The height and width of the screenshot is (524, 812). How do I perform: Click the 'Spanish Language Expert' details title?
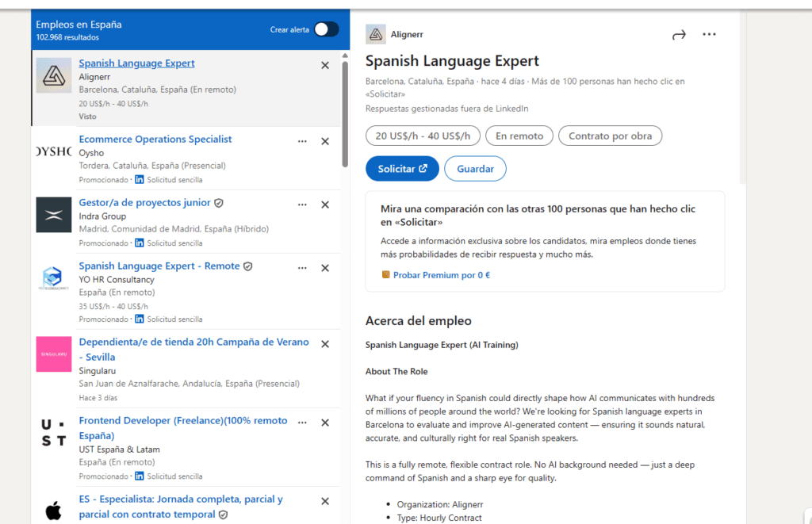click(x=452, y=61)
